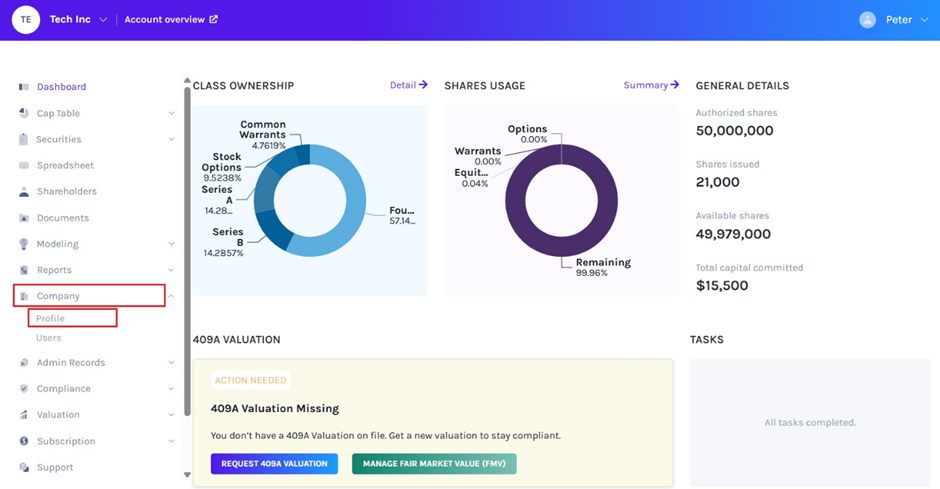Collapse the Company sidebar section
The width and height of the screenshot is (940, 489).
click(171, 296)
